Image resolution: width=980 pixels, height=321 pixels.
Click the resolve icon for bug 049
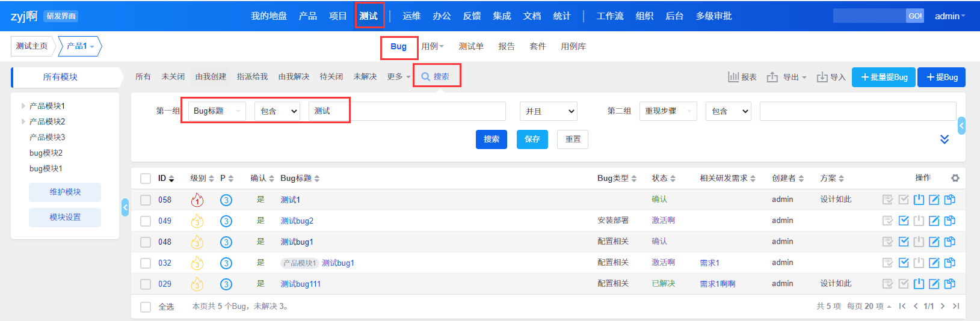coord(904,221)
